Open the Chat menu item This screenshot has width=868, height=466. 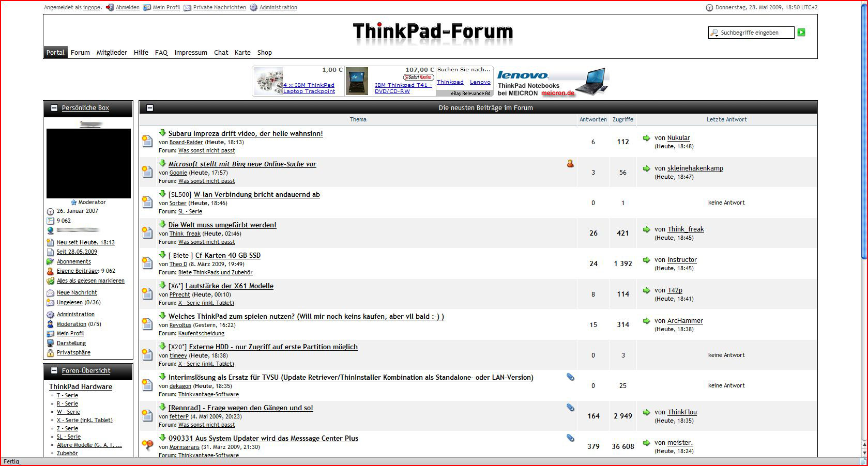coord(221,52)
